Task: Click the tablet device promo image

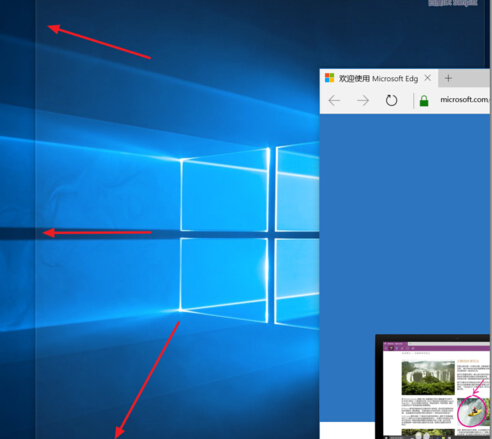Action: coord(433,387)
